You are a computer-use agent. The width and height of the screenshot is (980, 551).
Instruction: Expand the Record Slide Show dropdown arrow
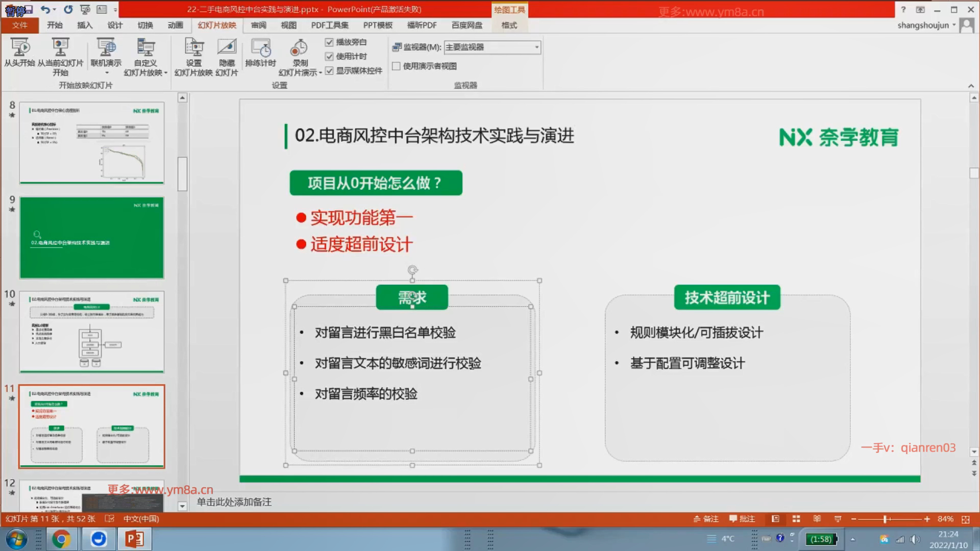pyautogui.click(x=320, y=73)
